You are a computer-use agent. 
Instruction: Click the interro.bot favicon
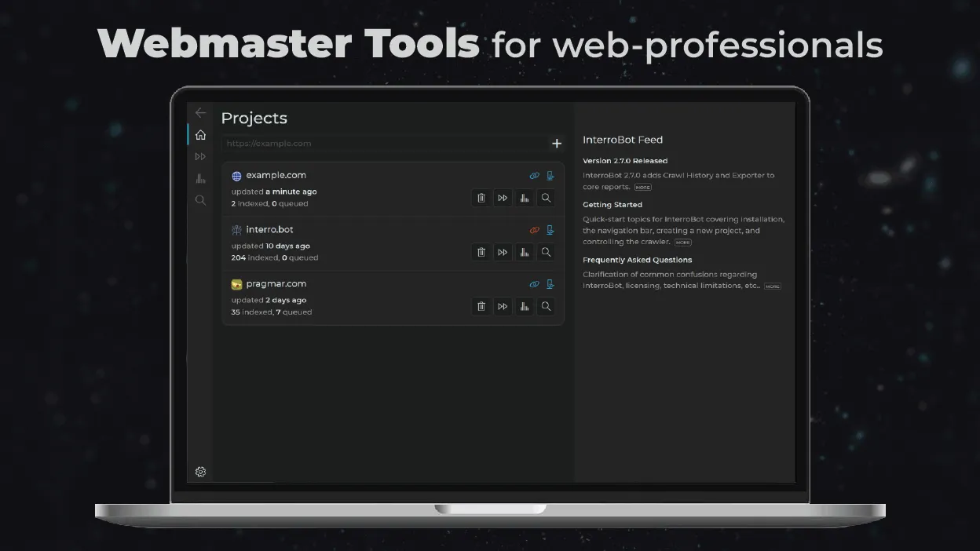236,230
